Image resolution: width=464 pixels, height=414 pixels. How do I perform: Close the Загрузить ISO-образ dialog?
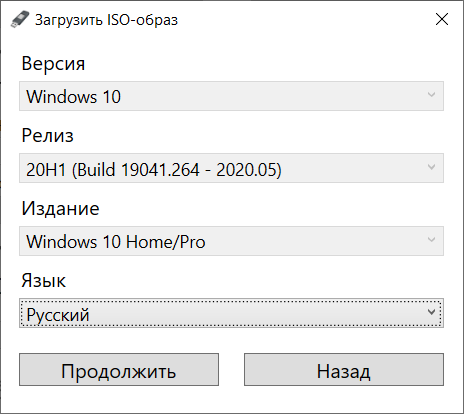[442, 19]
